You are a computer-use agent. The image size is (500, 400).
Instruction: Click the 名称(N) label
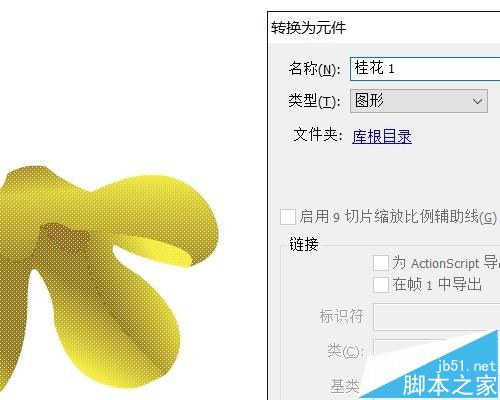pyautogui.click(x=314, y=69)
